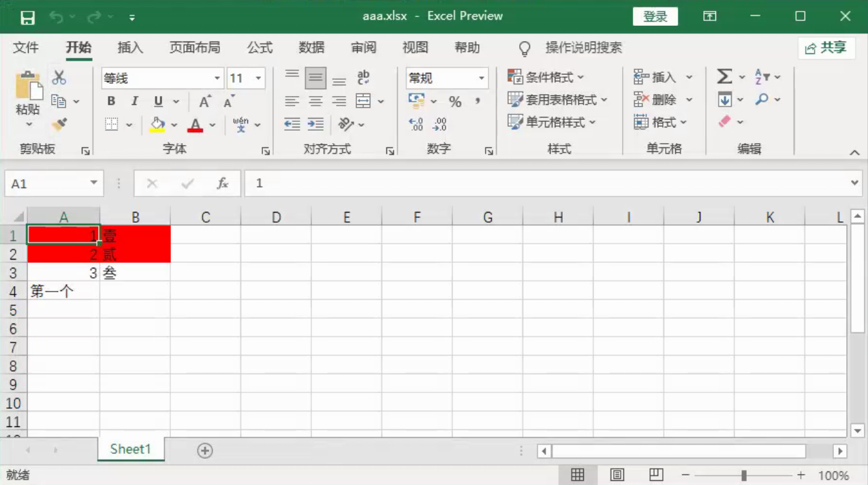Image resolution: width=868 pixels, height=485 pixels.
Task: Click the 登录 sign-in button
Action: [655, 17]
